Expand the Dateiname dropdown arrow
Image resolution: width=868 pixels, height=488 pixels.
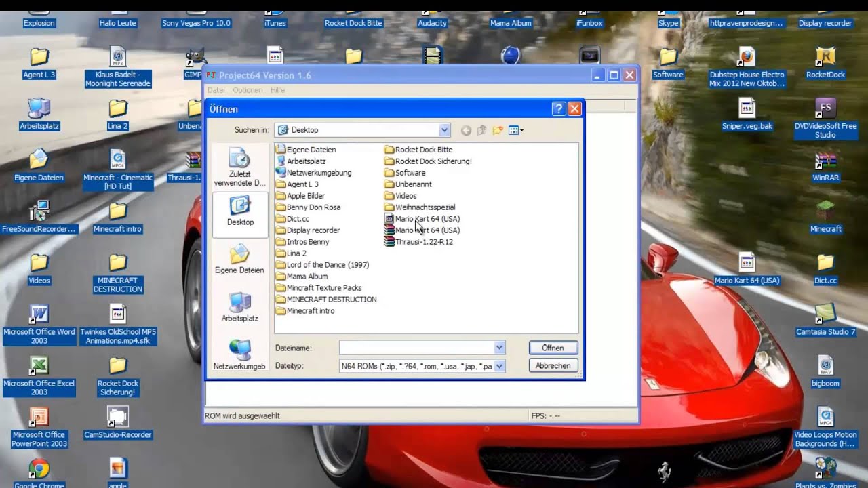coord(499,348)
